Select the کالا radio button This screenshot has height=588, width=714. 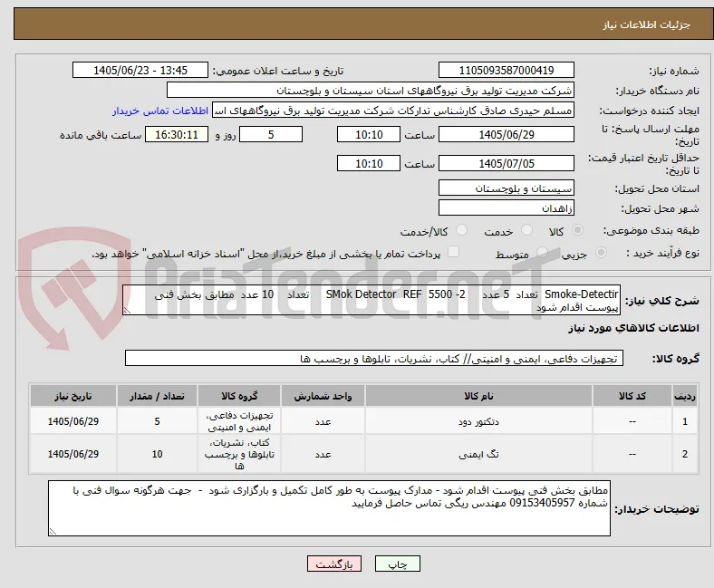point(577,230)
